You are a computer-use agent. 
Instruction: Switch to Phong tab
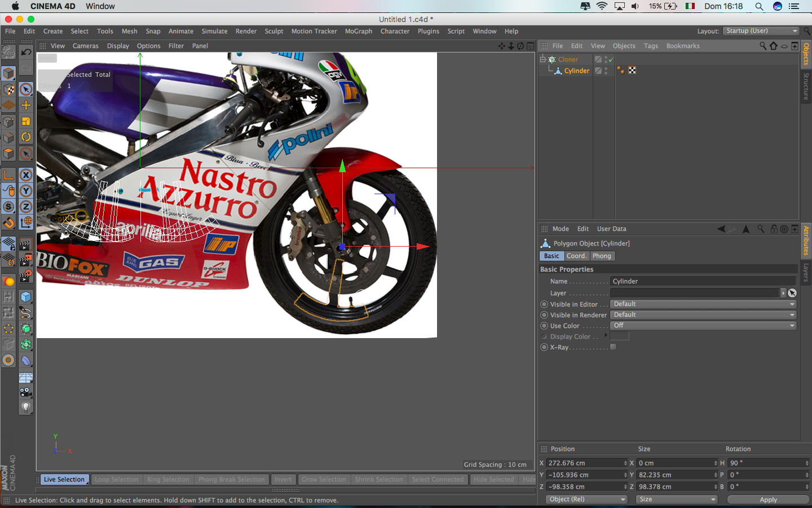pos(602,256)
